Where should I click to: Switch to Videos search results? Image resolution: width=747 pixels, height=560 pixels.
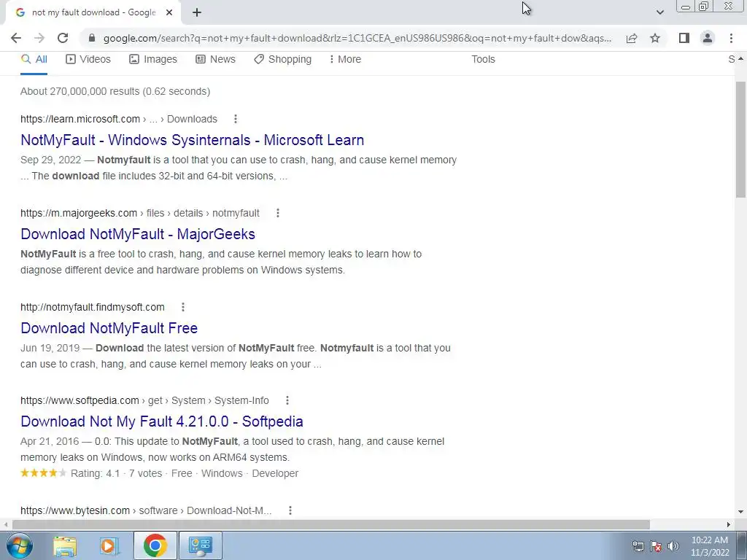pos(88,60)
